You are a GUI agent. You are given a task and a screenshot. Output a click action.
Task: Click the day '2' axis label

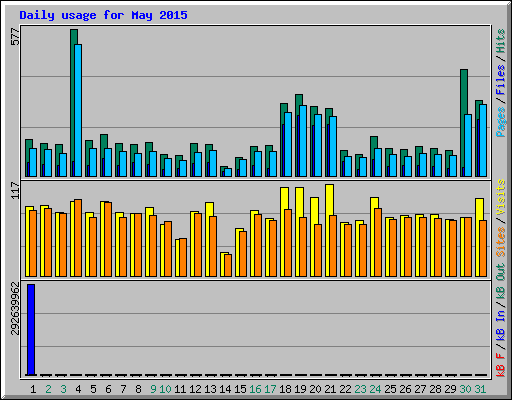[x=48, y=389]
